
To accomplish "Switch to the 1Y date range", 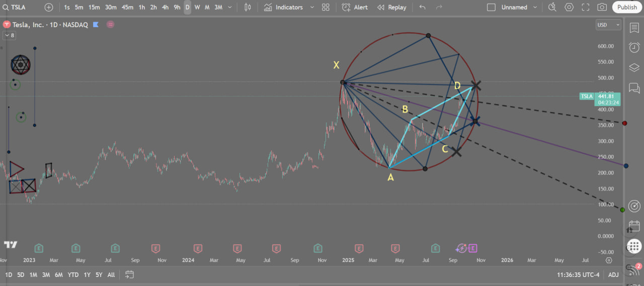I will tap(87, 274).
